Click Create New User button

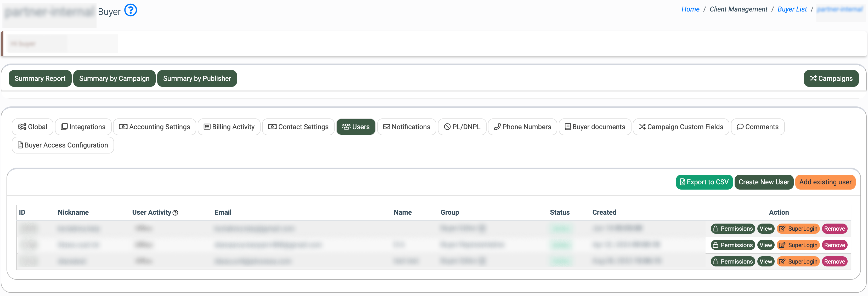(764, 182)
